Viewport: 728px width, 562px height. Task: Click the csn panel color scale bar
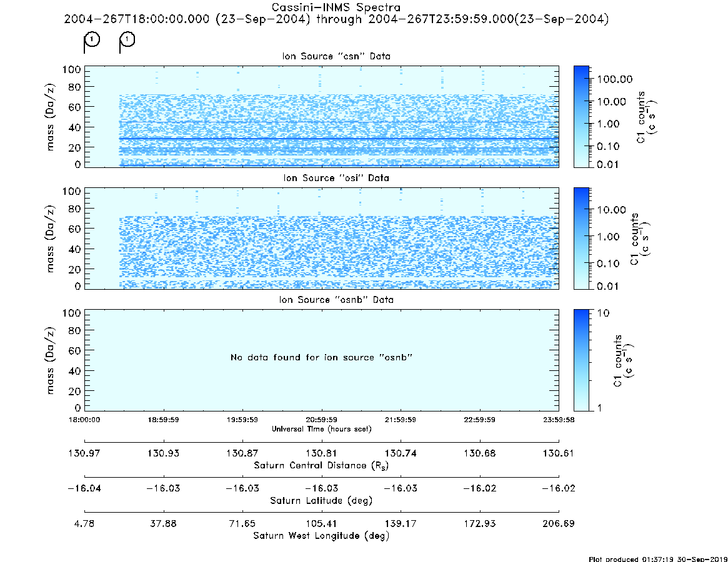tap(581, 117)
